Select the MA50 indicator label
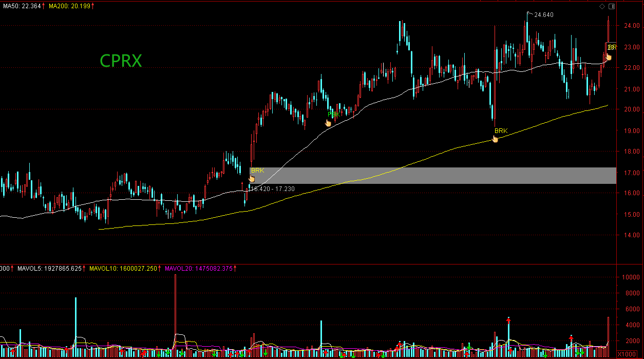Viewport: 644px width, 359px height. click(x=22, y=6)
